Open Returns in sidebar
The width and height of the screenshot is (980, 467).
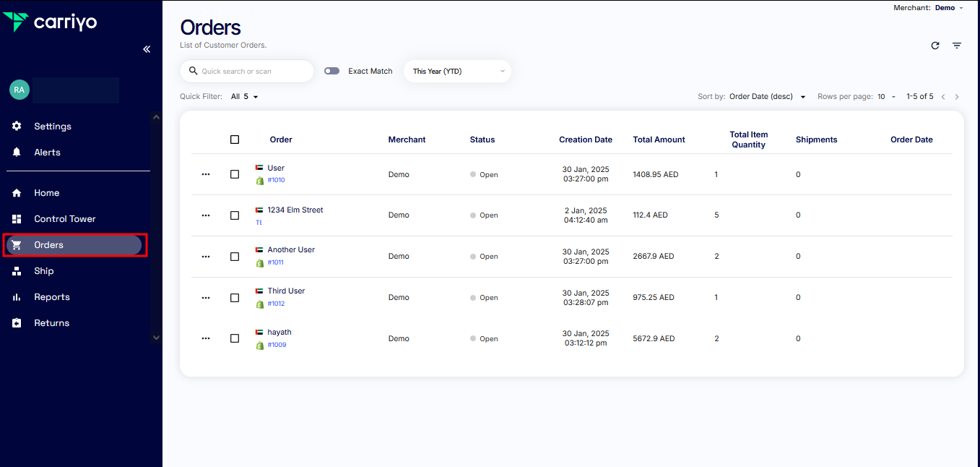point(51,323)
